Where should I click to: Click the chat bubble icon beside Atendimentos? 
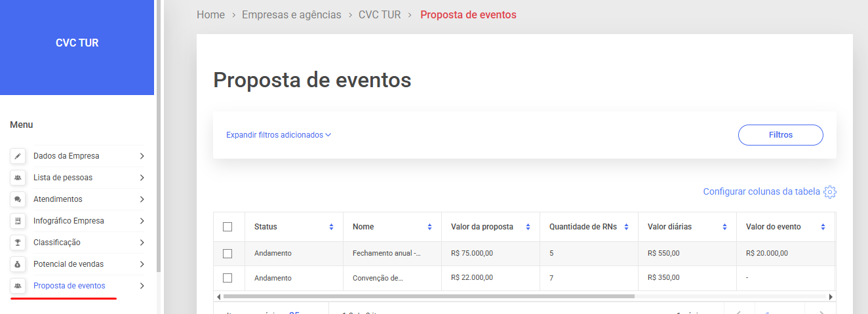18,199
